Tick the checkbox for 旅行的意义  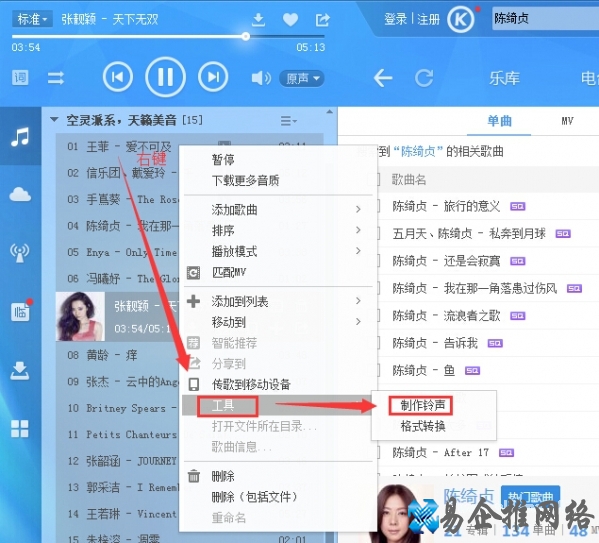377,206
